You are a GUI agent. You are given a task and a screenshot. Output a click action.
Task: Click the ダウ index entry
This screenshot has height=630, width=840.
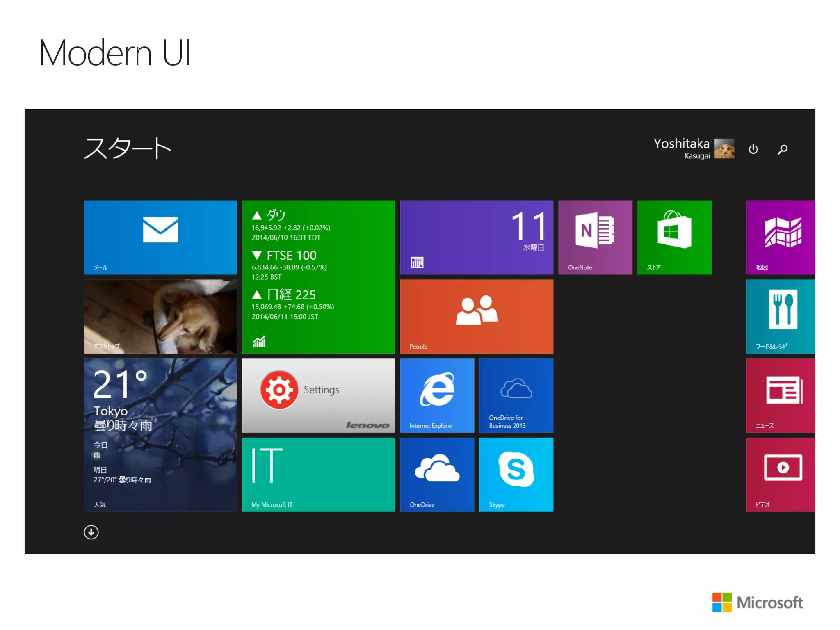[291, 226]
